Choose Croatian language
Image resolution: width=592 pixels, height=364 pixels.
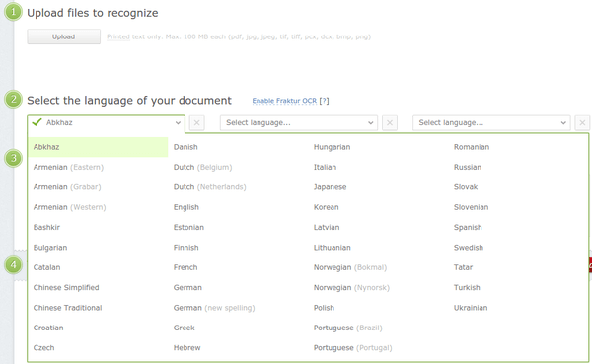pyautogui.click(x=48, y=328)
